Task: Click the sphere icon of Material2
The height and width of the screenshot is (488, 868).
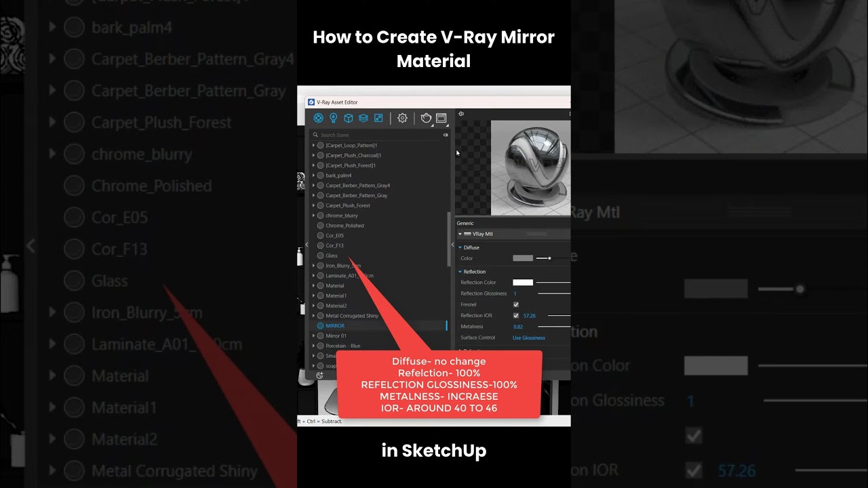Action: pyautogui.click(x=321, y=306)
